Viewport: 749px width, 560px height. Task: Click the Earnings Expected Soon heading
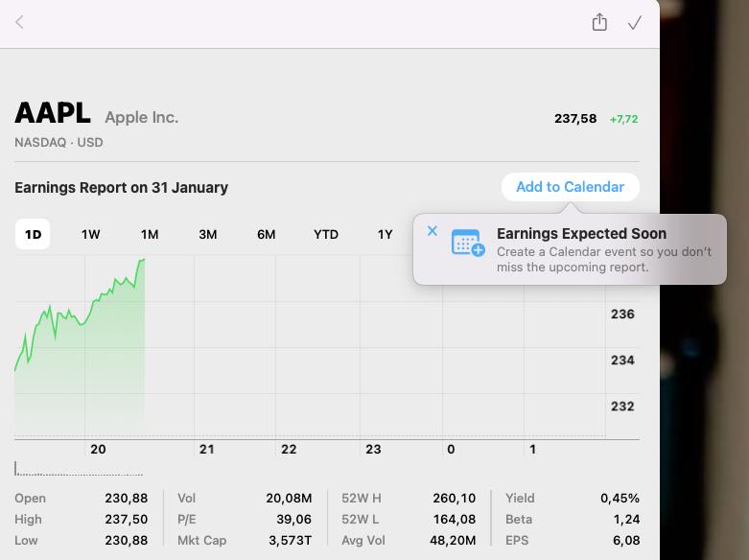coord(581,234)
